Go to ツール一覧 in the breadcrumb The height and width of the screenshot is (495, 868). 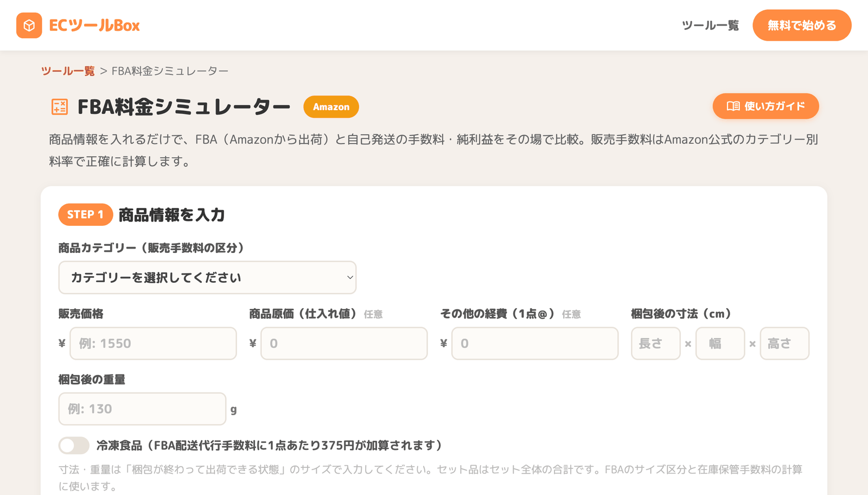(68, 71)
